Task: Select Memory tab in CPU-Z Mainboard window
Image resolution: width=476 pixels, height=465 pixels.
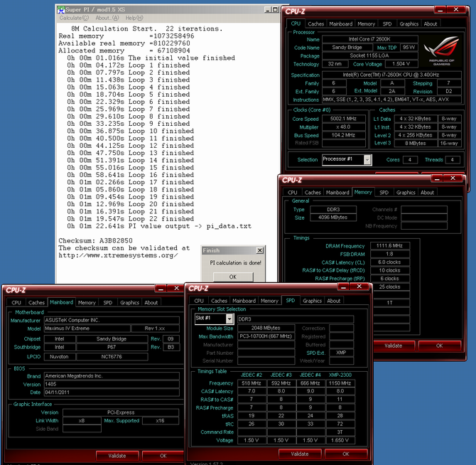Action: click(x=87, y=303)
